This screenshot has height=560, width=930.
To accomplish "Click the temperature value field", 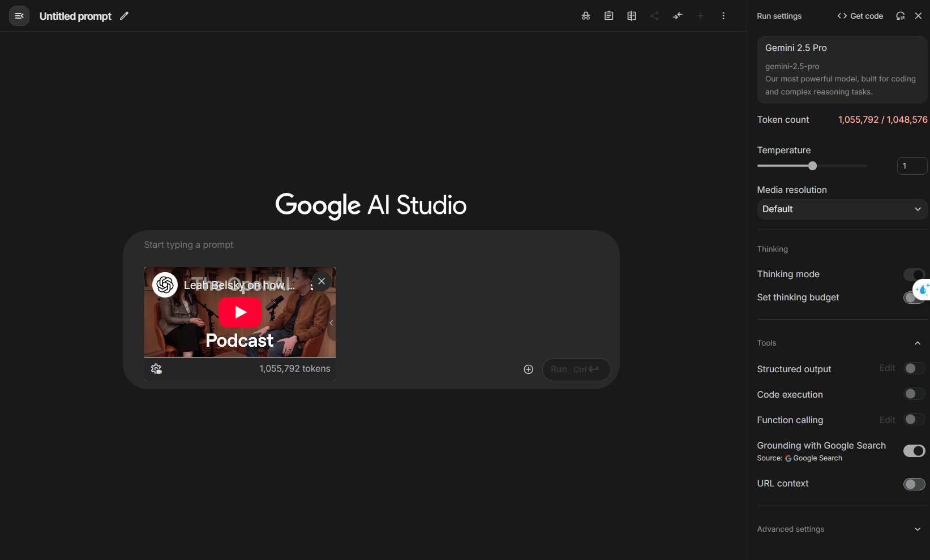I will click(x=912, y=166).
